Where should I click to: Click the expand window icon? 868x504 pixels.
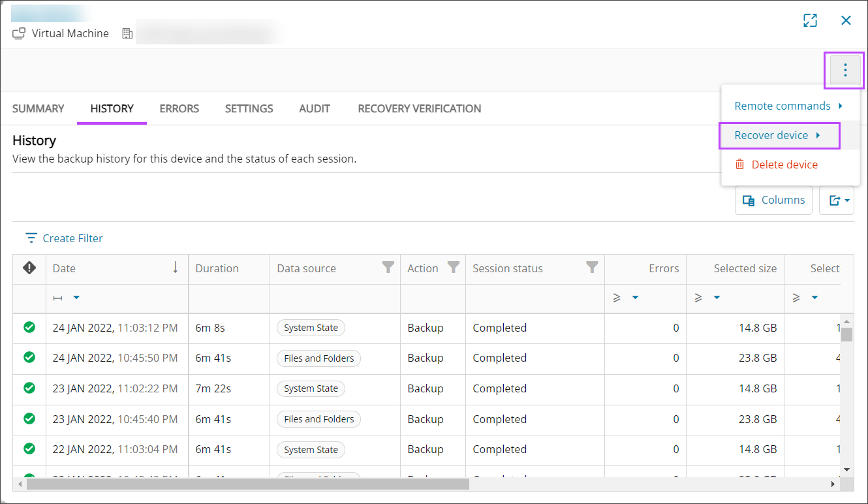(x=810, y=20)
